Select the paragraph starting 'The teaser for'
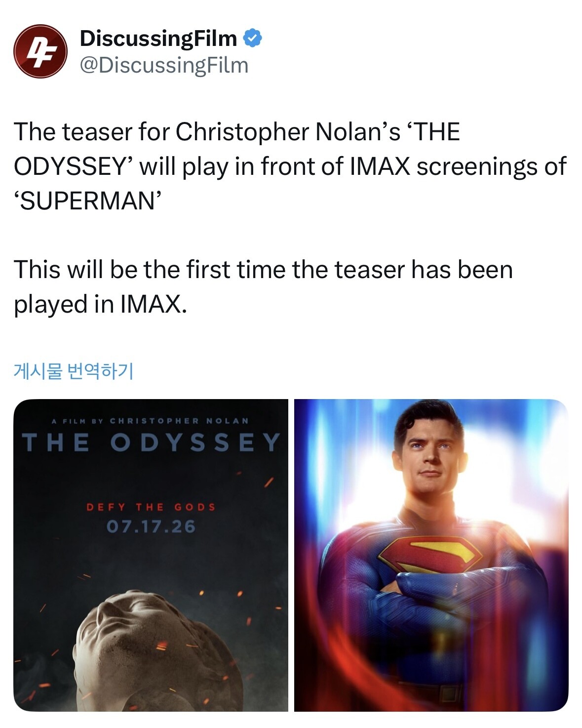Viewport: 582px width, 728px height. 290,166
